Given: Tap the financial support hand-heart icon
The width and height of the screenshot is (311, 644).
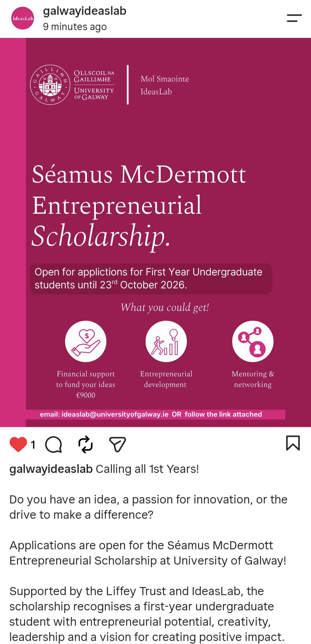Looking at the screenshot, I should point(86,341).
